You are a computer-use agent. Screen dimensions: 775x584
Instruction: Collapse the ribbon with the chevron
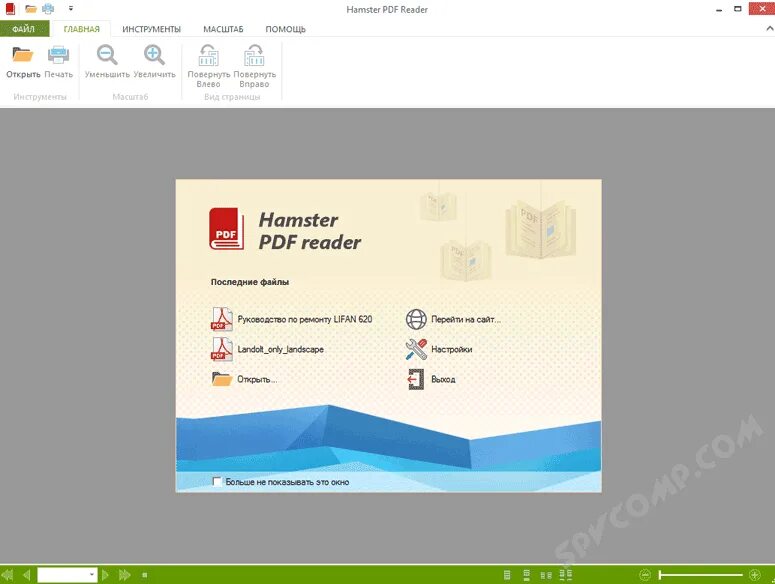[x=769, y=29]
